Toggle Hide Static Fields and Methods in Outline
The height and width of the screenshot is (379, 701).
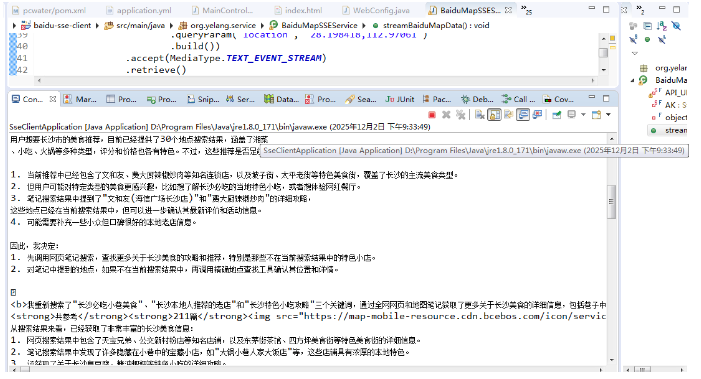633,40
